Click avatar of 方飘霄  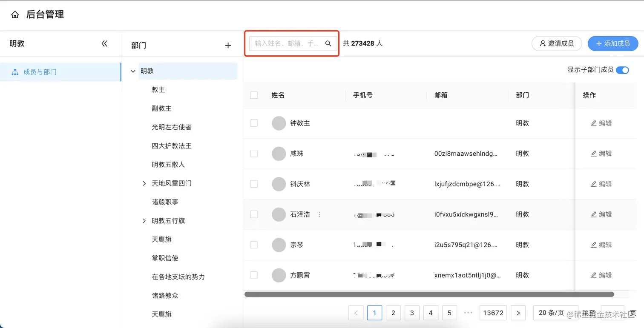[x=279, y=275]
